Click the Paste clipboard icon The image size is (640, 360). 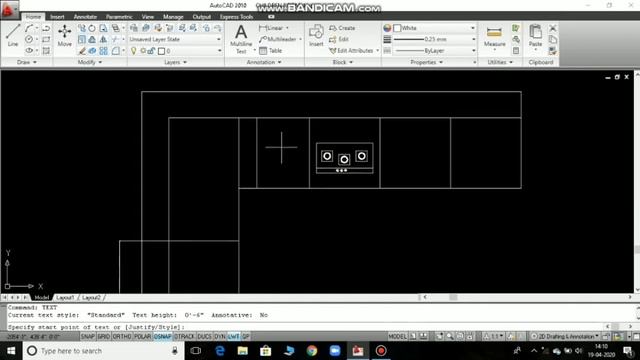coord(535,36)
